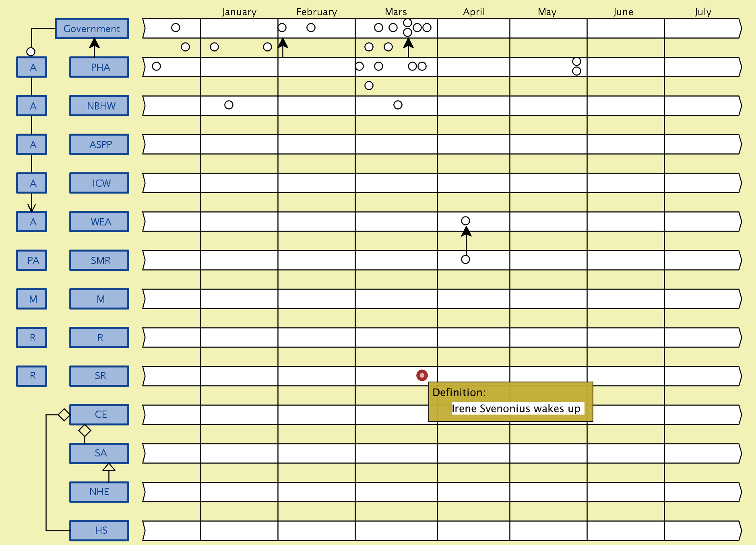This screenshot has height=545, width=756.
Task: Select the PA role box
Action: click(x=32, y=260)
